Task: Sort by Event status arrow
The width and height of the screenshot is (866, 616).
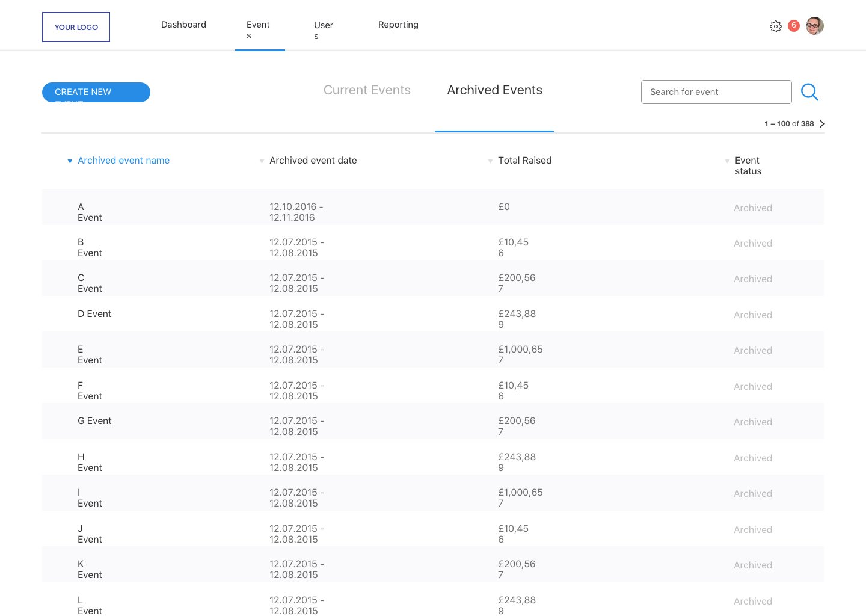Action: pos(727,161)
